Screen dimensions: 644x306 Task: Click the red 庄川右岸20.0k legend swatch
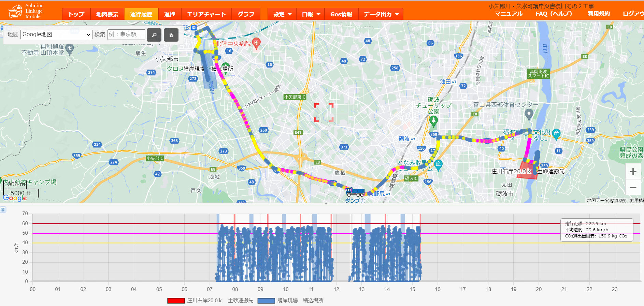(176, 301)
